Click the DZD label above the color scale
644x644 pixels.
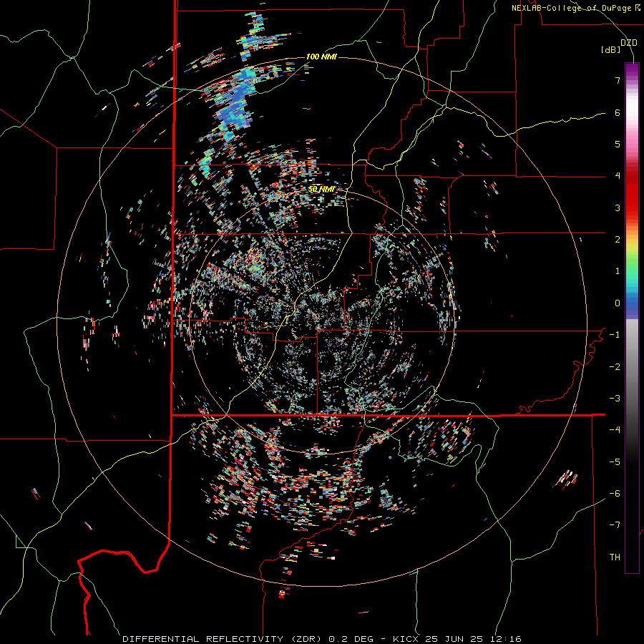[628, 43]
